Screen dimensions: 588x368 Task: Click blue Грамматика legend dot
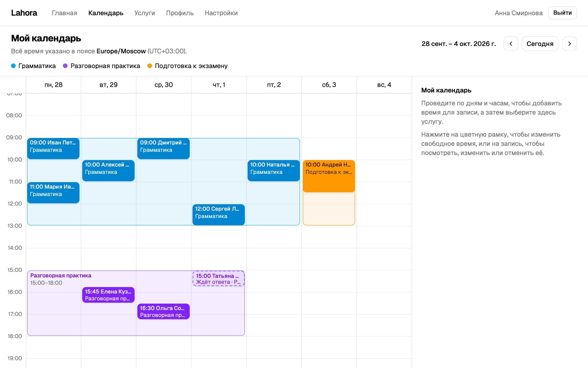click(x=13, y=66)
